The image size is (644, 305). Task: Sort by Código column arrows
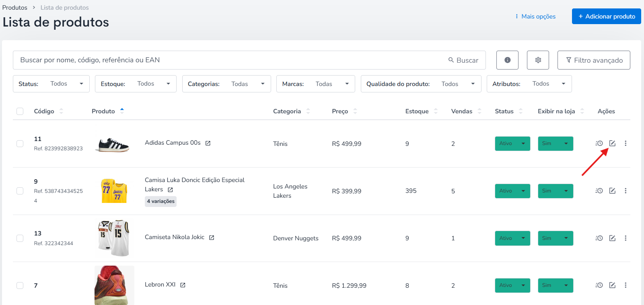coord(61,111)
